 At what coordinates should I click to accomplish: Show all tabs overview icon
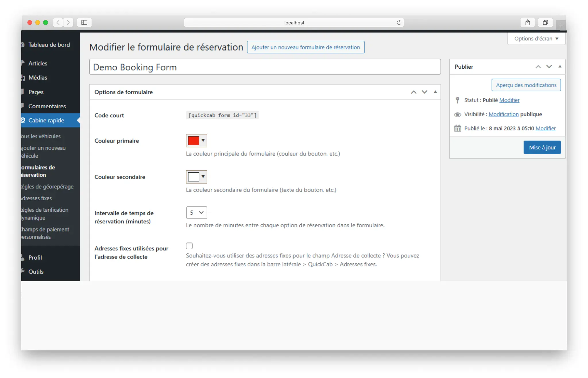545,22
